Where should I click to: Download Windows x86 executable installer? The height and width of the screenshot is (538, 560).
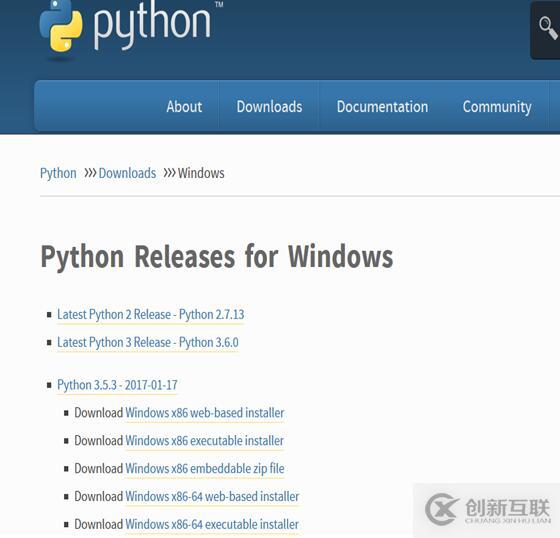204,441
